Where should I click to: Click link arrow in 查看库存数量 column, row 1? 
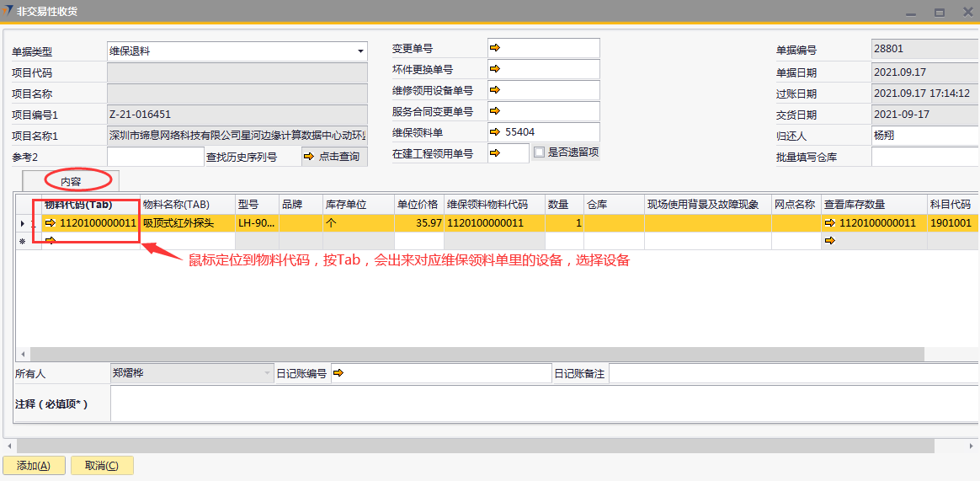pyautogui.click(x=830, y=223)
